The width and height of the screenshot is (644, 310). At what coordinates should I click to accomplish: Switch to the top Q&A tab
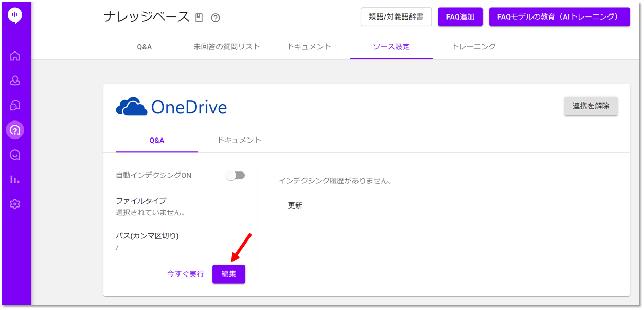145,47
